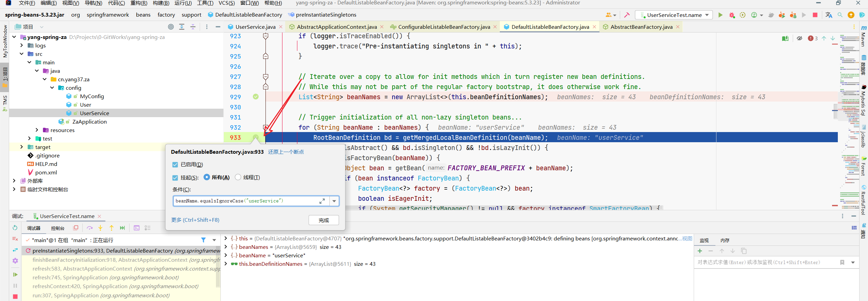
Task: Switch to the AbstractBeanFactory.java tab
Action: click(641, 27)
